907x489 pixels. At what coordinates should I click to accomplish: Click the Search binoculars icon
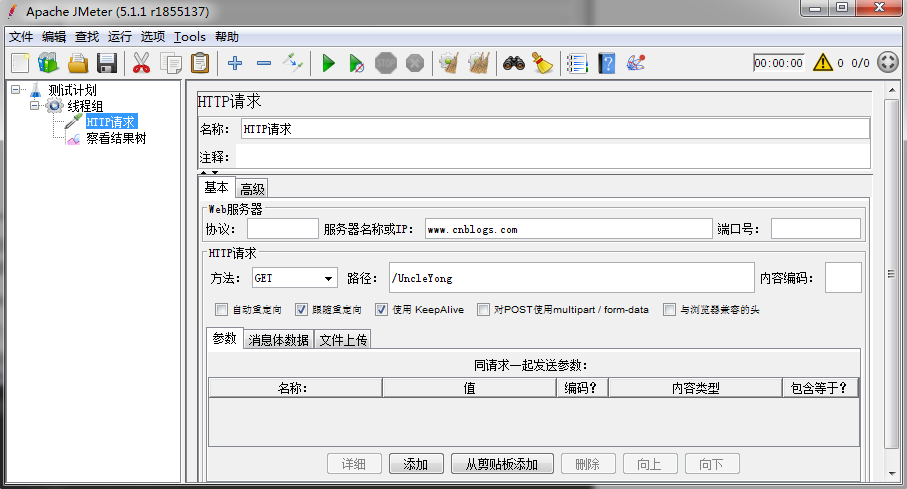coord(514,63)
